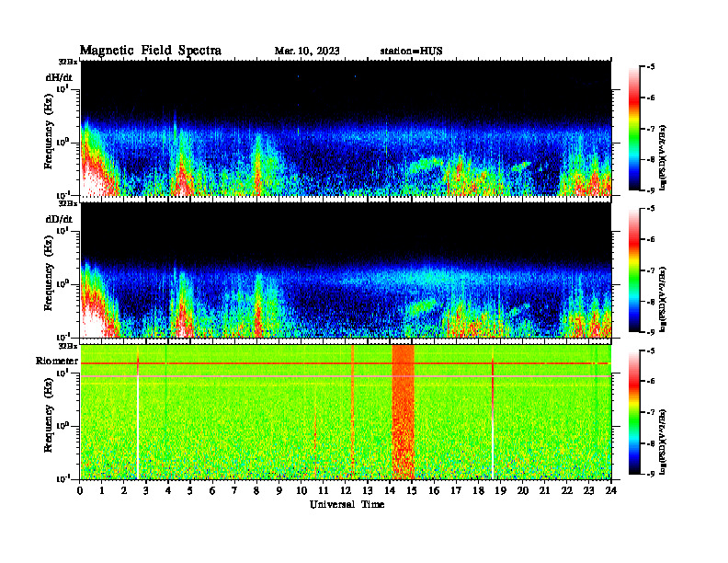Click the -5 tick on the Riometer color bar
Screen dimensions: 728x563
pos(651,351)
